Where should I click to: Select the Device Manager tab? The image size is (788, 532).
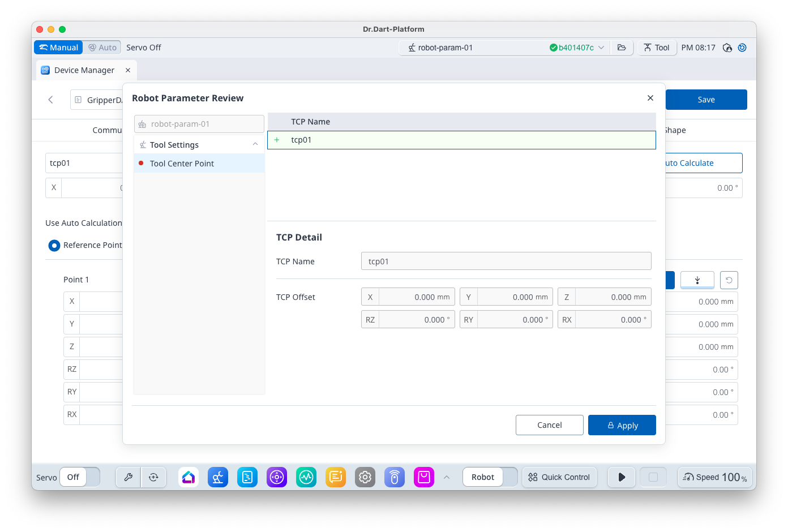pos(84,70)
